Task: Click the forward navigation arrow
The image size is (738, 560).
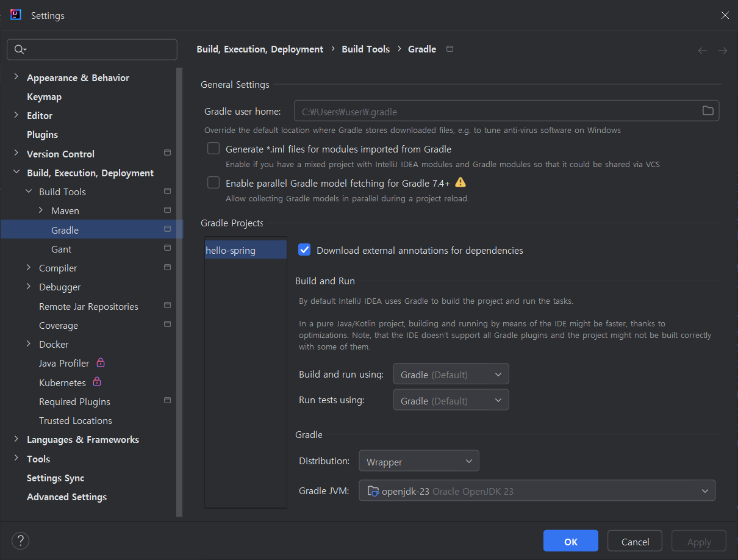Action: [723, 51]
